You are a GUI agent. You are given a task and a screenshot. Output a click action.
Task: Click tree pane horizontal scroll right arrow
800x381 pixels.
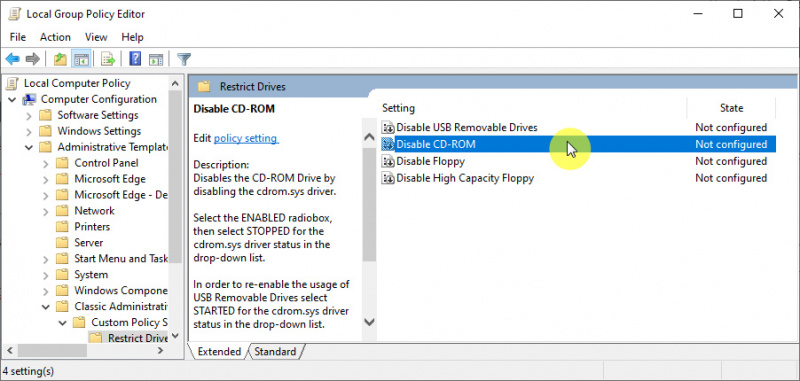tap(160, 350)
